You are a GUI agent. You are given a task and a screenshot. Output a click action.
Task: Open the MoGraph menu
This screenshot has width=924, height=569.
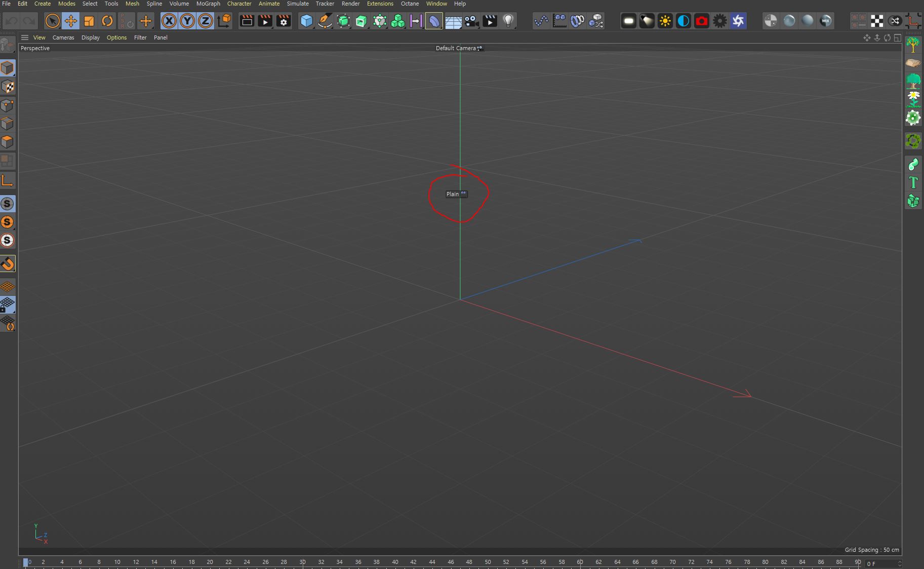click(x=208, y=4)
